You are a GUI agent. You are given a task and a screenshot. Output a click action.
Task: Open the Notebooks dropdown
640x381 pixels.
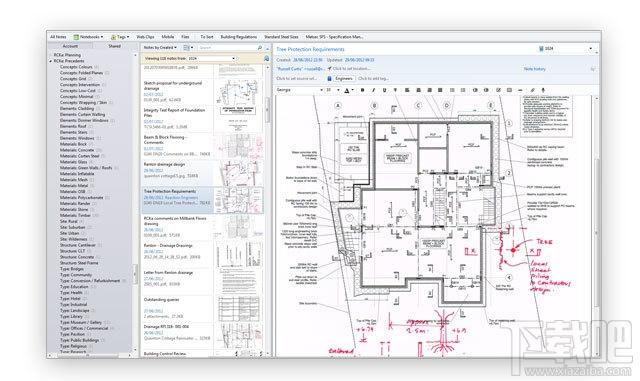click(x=102, y=37)
